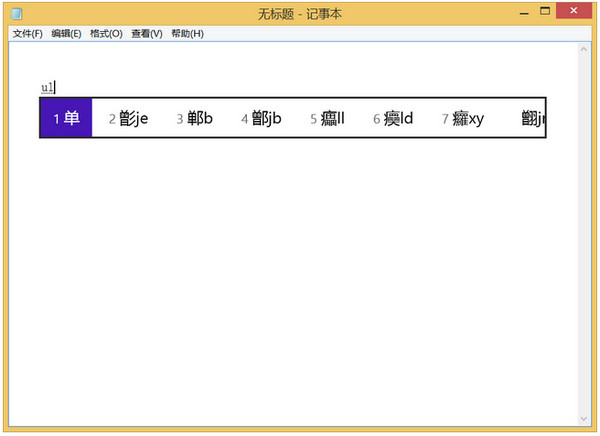Click the scroll down arrow of the scrollbar

click(x=584, y=417)
